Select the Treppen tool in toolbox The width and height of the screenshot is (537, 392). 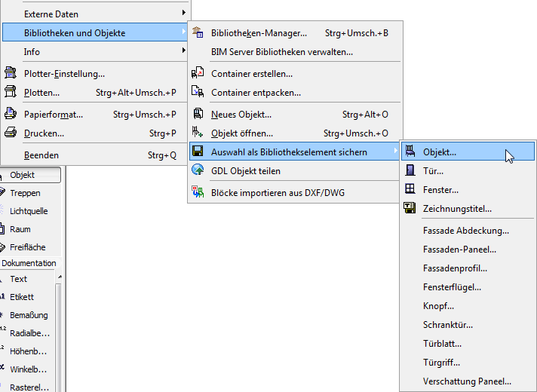pyautogui.click(x=25, y=193)
